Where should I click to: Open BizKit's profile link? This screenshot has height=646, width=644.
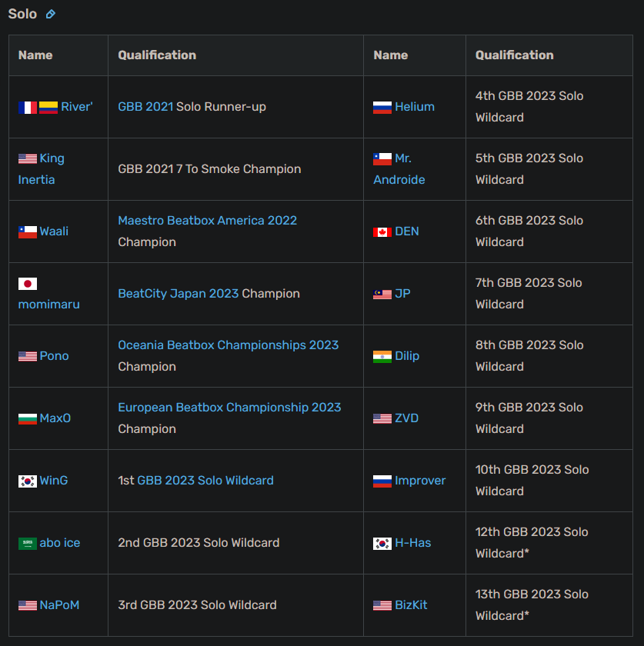pyautogui.click(x=411, y=604)
